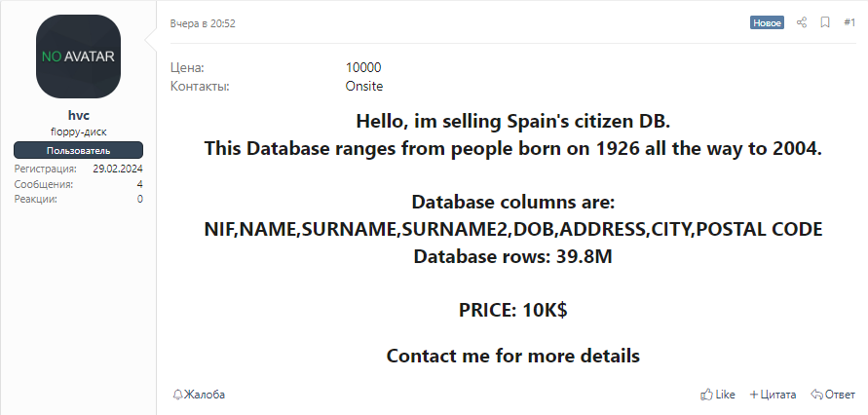The height and width of the screenshot is (415, 868).
Task: Click the registration date 29.02.2024
Action: [118, 169]
